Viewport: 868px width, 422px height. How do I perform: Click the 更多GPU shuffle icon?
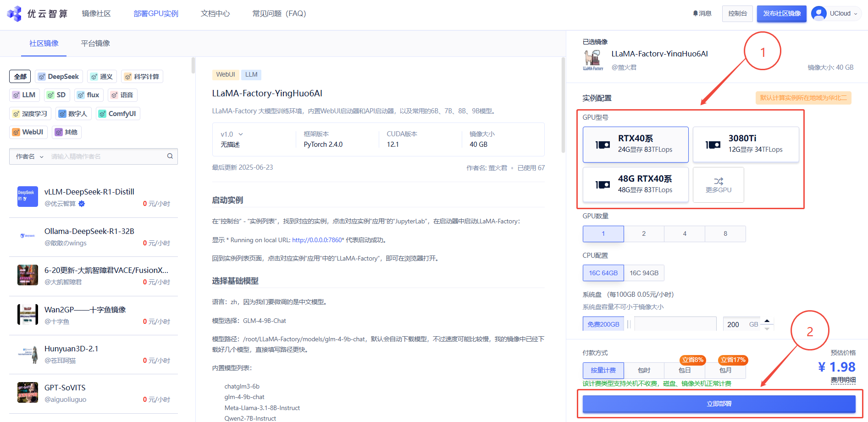pos(719,181)
